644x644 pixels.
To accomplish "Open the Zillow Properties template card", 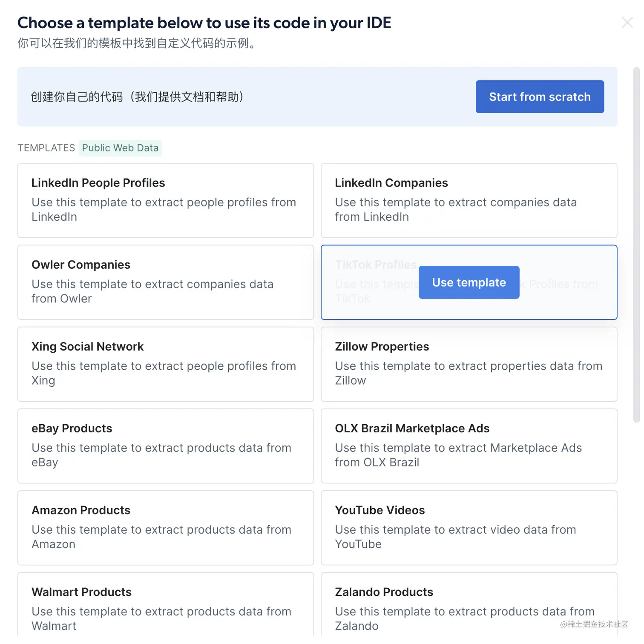I will [x=469, y=364].
